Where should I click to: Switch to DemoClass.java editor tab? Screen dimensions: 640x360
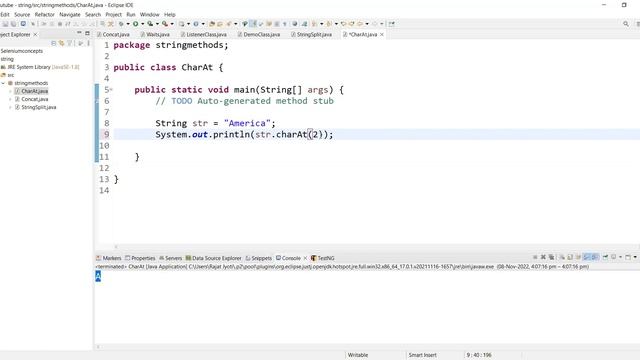click(x=259, y=35)
